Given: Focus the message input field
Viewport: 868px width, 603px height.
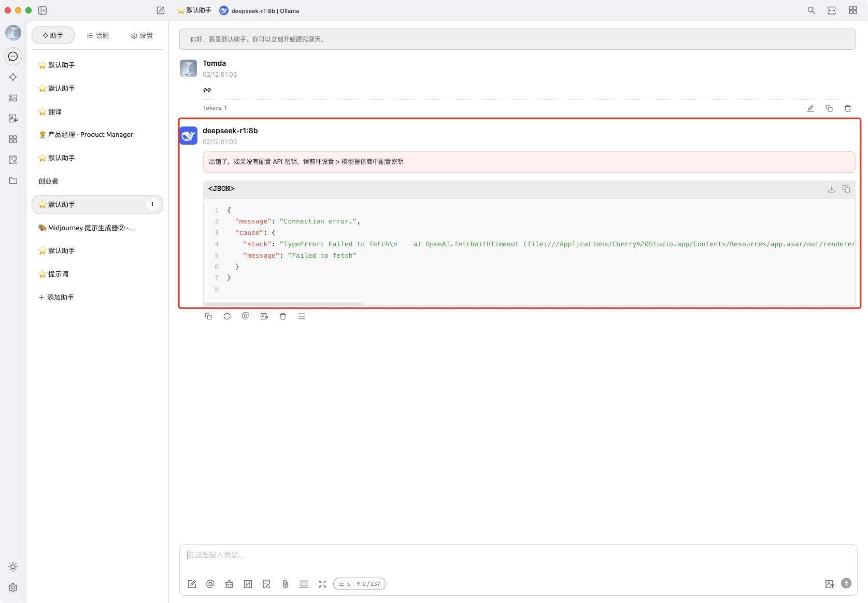Looking at the screenshot, I should point(518,555).
